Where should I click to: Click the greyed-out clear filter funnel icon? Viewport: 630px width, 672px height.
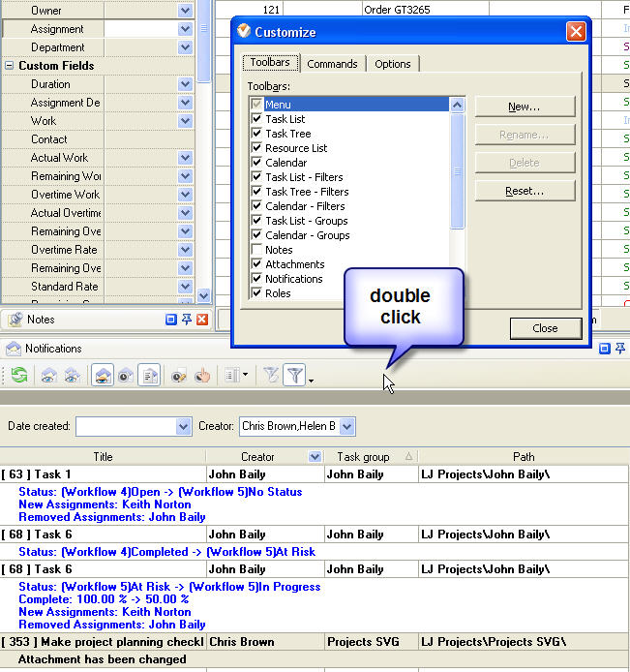pyautogui.click(x=270, y=376)
